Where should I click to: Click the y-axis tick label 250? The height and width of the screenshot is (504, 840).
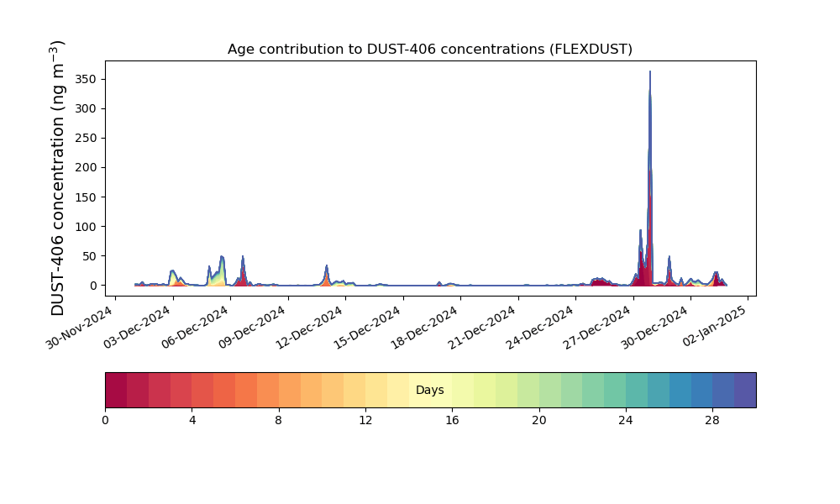tap(87, 139)
